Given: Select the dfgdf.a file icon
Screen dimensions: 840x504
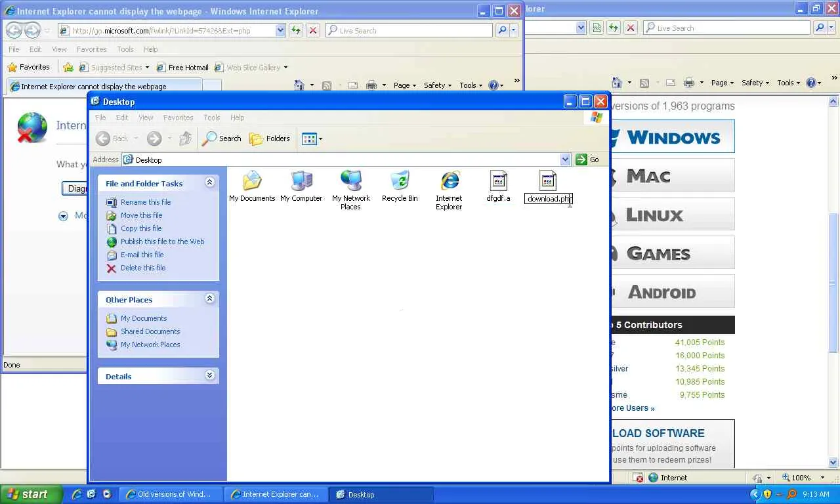Looking at the screenshot, I should coord(499,180).
